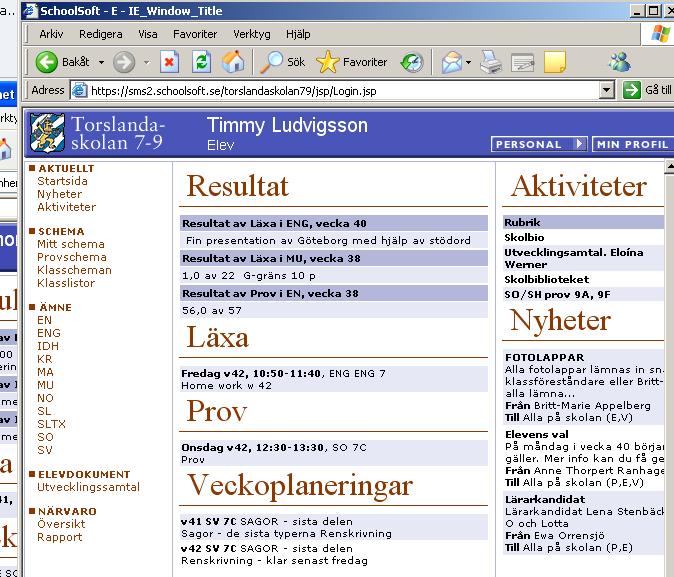674x577 pixels.
Task: Open the Verktyg menu
Action: (x=252, y=34)
